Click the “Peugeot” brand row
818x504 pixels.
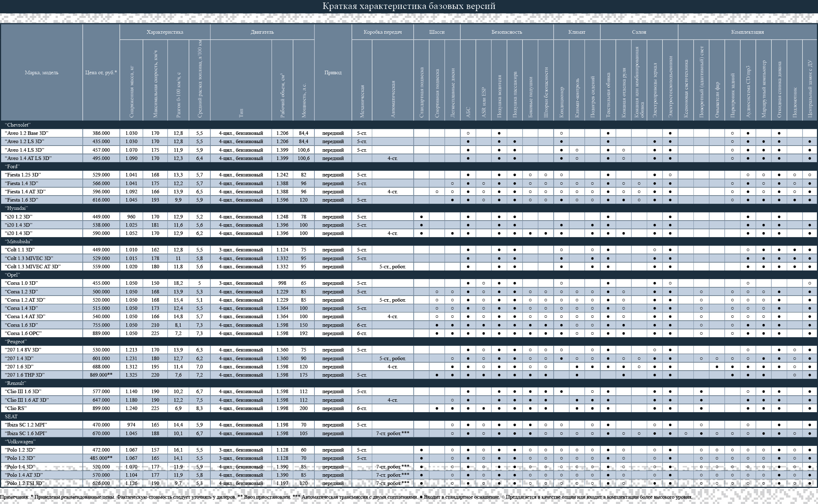click(x=409, y=342)
